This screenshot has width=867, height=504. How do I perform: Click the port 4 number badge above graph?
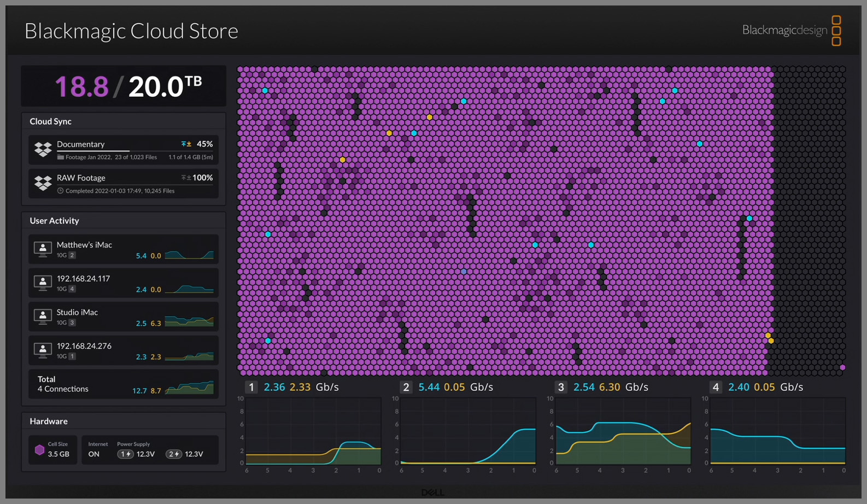pos(716,387)
